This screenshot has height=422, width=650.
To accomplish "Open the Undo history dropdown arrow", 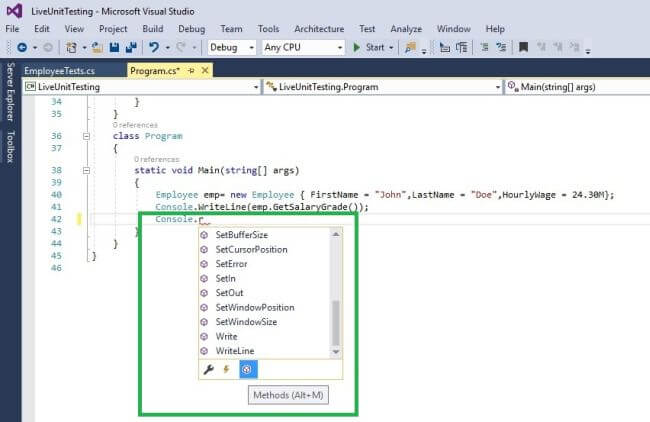I will [167, 48].
